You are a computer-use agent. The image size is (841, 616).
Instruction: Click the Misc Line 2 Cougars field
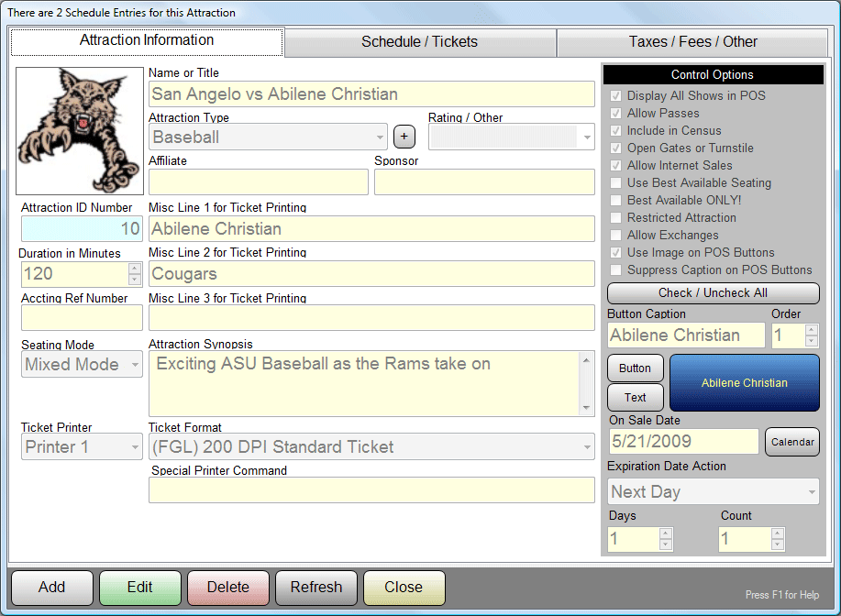pyautogui.click(x=371, y=274)
